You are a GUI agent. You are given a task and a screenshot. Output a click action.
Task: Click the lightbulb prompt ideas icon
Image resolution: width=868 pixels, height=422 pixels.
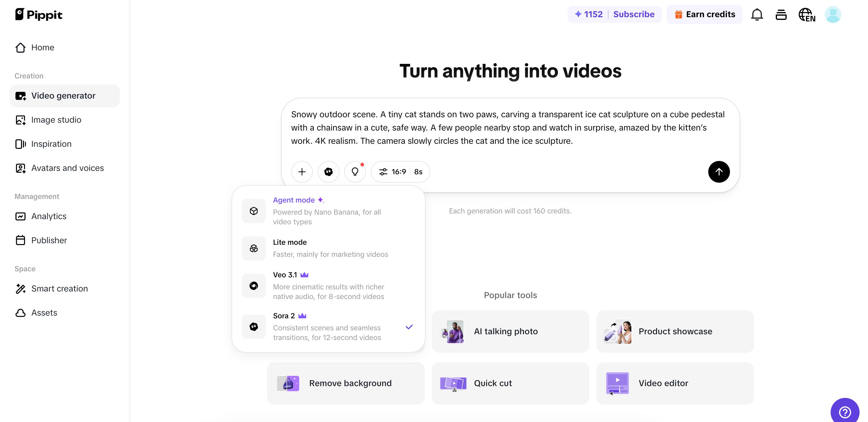pyautogui.click(x=355, y=172)
